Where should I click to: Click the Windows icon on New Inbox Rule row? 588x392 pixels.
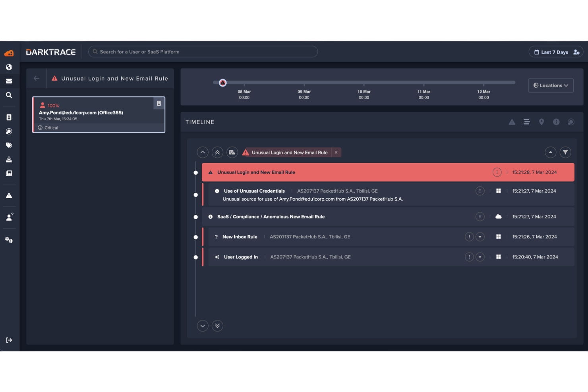tap(498, 237)
